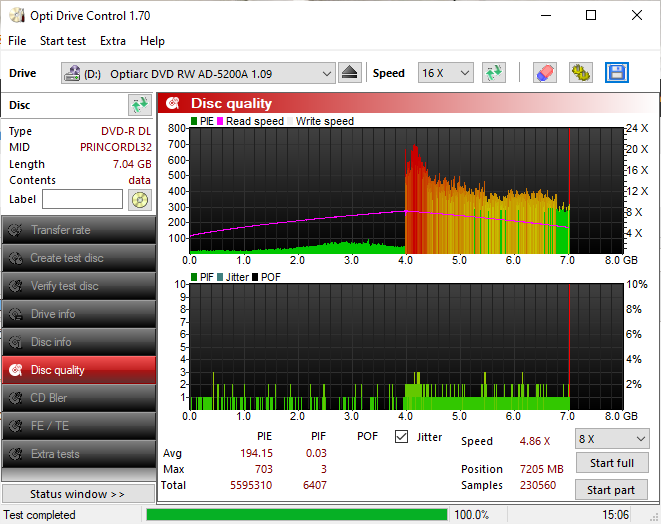Click the PIE total 5595310
The width and height of the screenshot is (661, 524).
251,485
